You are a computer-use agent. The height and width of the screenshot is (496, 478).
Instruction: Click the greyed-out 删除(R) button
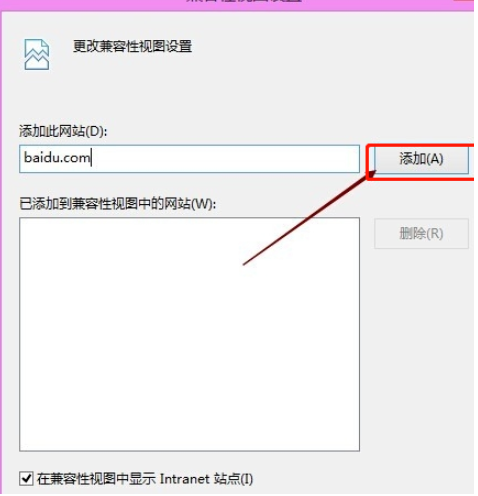pos(421,234)
